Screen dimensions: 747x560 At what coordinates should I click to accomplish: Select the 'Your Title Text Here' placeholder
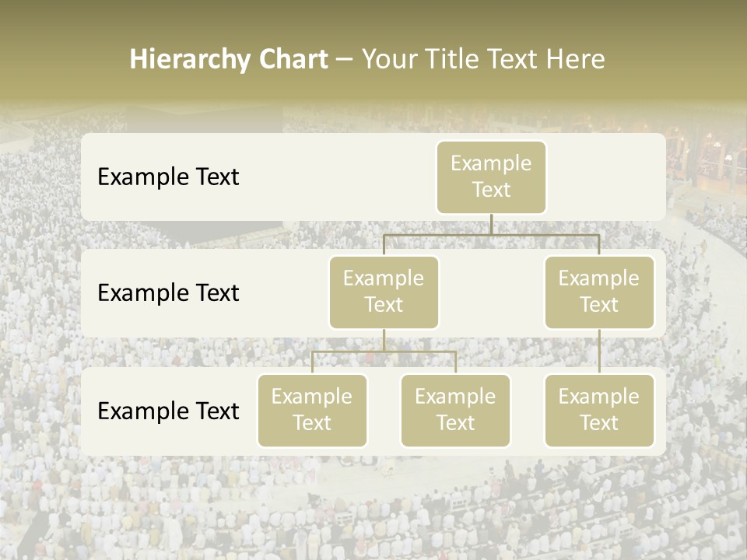[482, 59]
